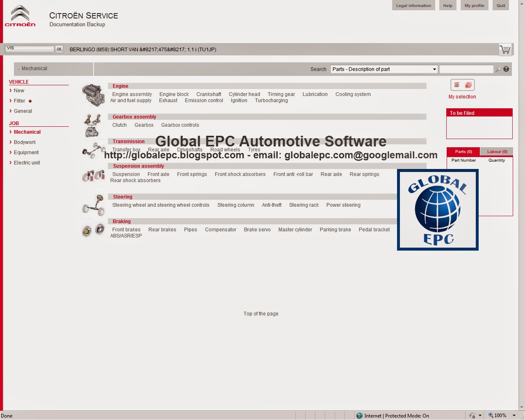Open the Timing gear link
525x420 pixels.
click(281, 94)
